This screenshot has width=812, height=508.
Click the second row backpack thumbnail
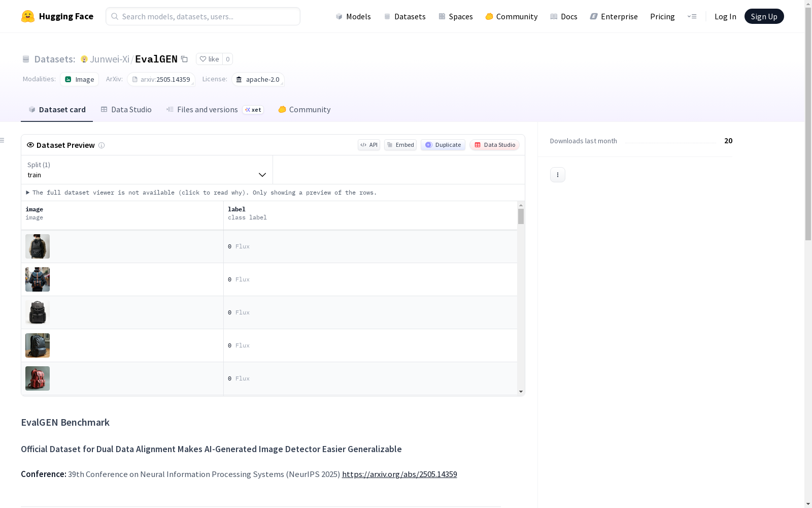(x=38, y=279)
